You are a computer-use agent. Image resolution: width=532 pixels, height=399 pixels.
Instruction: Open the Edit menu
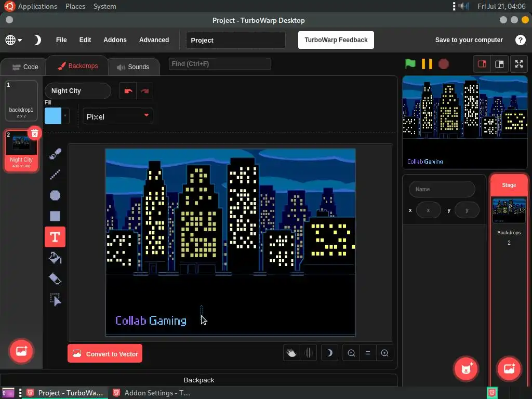tap(85, 40)
